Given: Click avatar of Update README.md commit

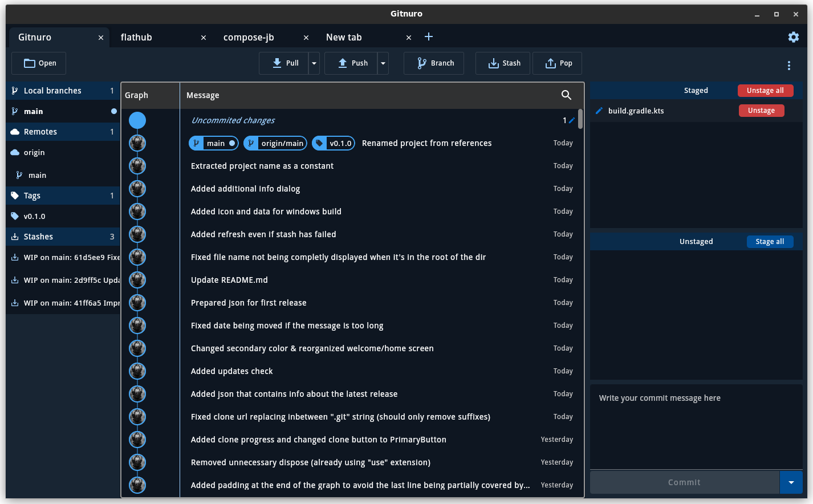Looking at the screenshot, I should click(137, 280).
